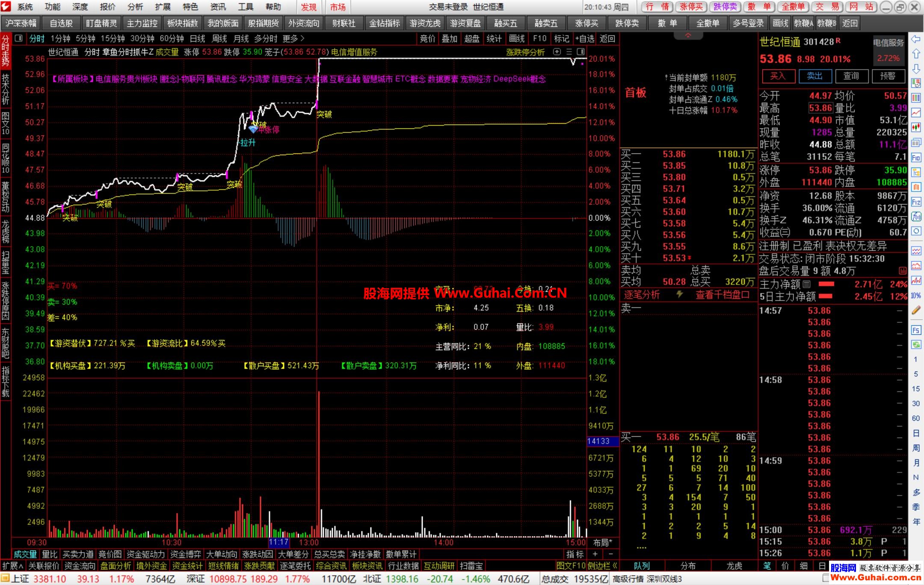Switch to the 日线 chart tab
The height and width of the screenshot is (585, 924).
coord(197,38)
